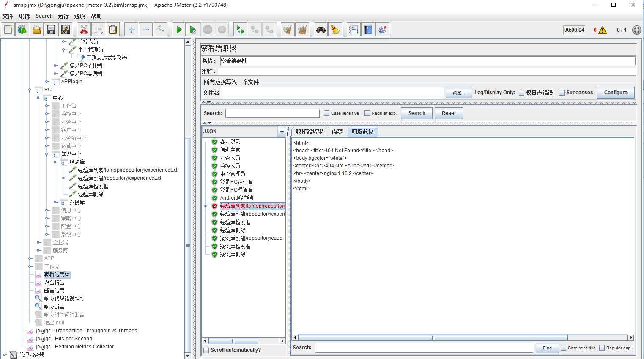Screen dimensions: 644x359
Task: Enable the 仅日志错误 checkbox
Action: [x=521, y=93]
